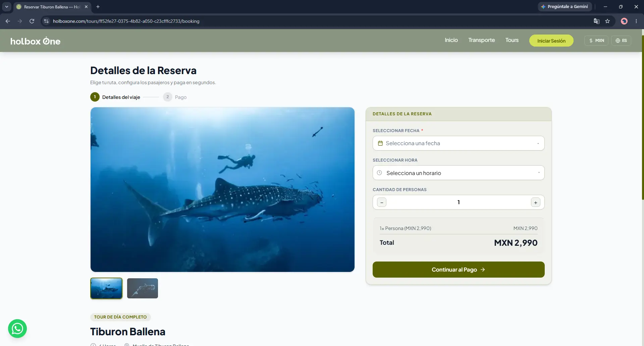Click Continuar al Pago button
The width and height of the screenshot is (644, 346).
pos(459,270)
